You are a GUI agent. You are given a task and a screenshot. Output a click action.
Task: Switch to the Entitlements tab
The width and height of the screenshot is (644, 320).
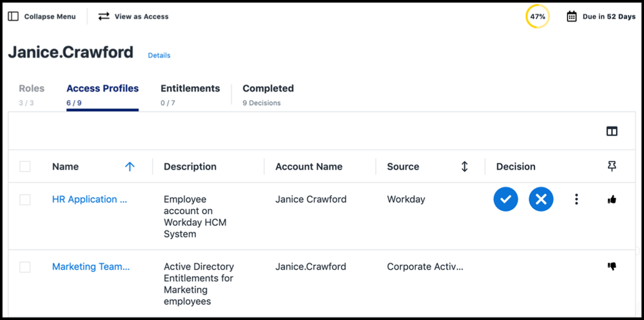pos(190,94)
